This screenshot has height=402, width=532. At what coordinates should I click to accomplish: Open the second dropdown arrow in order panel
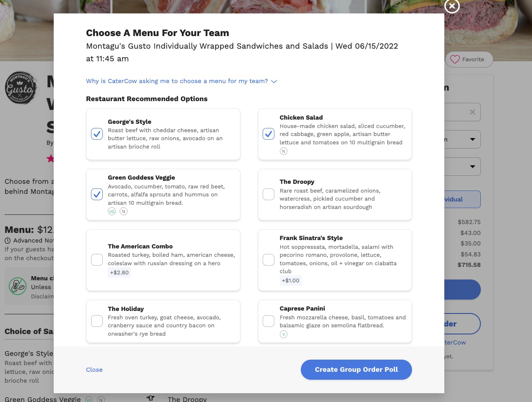point(472,167)
